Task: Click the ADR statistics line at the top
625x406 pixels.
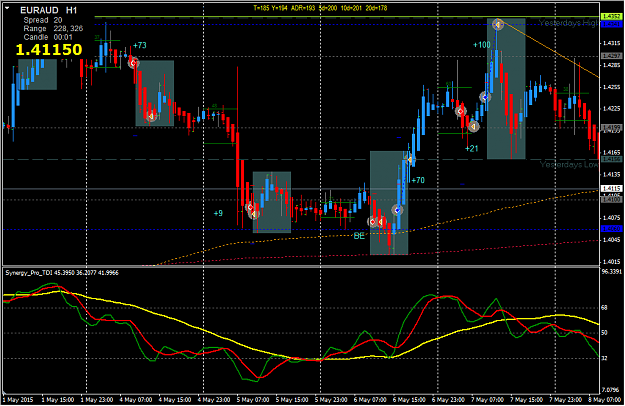Action: point(320,8)
